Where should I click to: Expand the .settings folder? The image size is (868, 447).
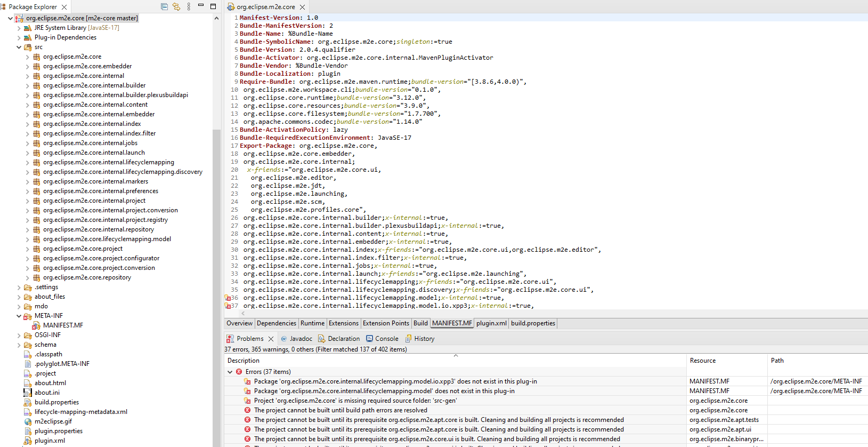19,287
